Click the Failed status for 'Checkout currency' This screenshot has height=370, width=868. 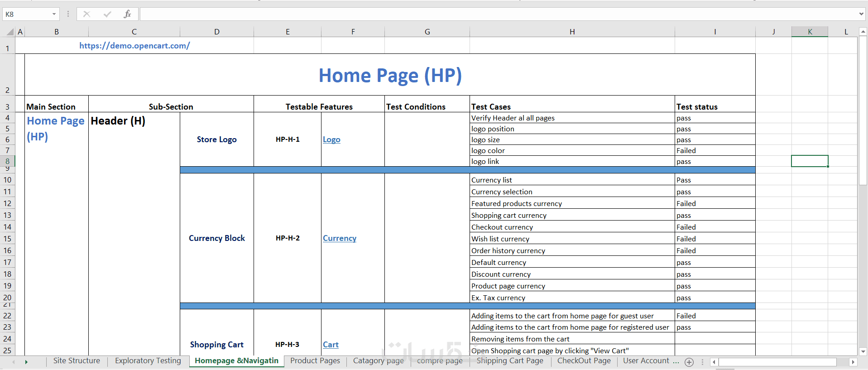pyautogui.click(x=715, y=227)
